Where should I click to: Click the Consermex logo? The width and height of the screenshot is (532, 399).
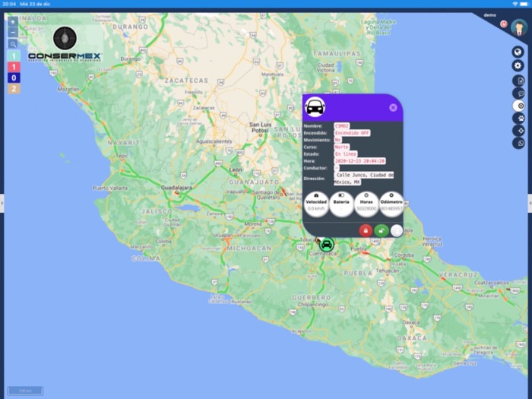(x=65, y=44)
